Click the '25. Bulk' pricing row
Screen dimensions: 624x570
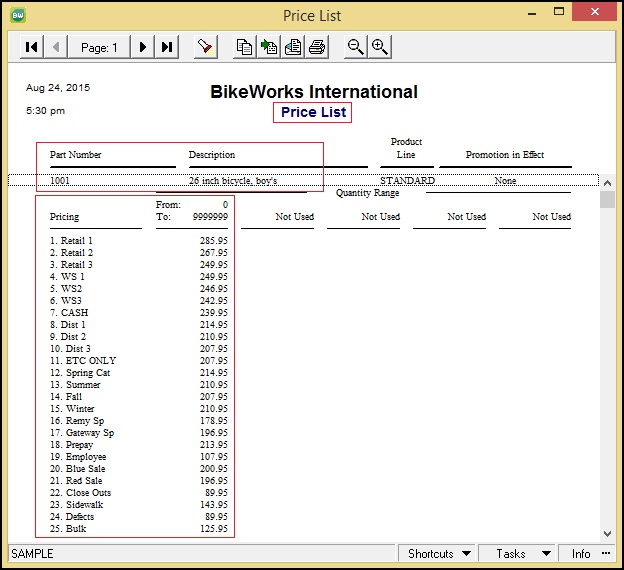[x=138, y=529]
